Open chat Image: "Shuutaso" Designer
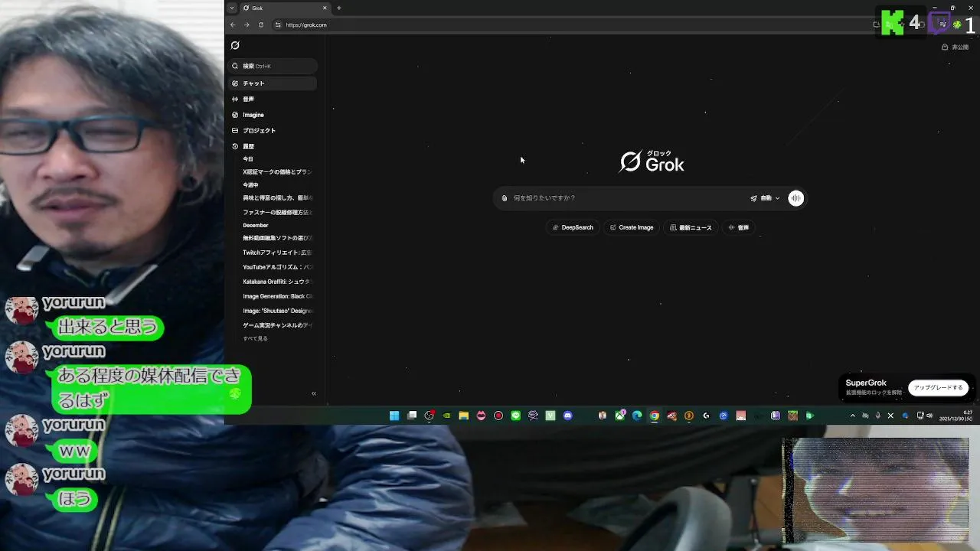Screen dimensions: 980x551 277,311
